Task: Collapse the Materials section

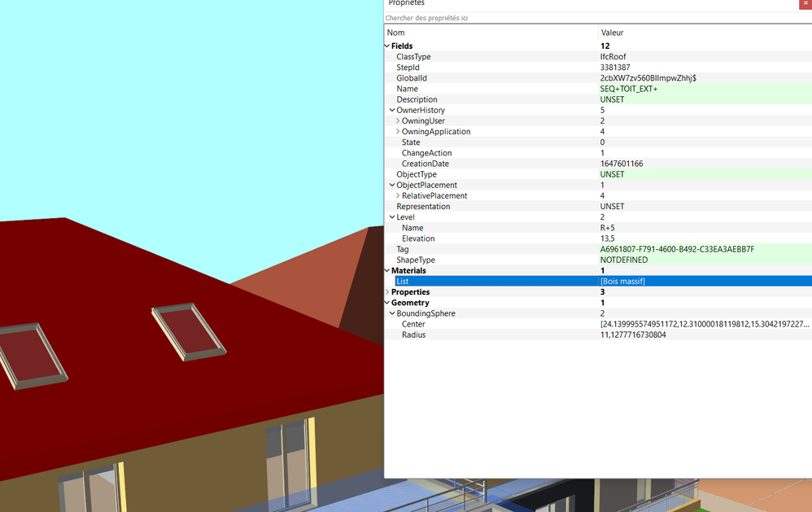Action: tap(386, 270)
